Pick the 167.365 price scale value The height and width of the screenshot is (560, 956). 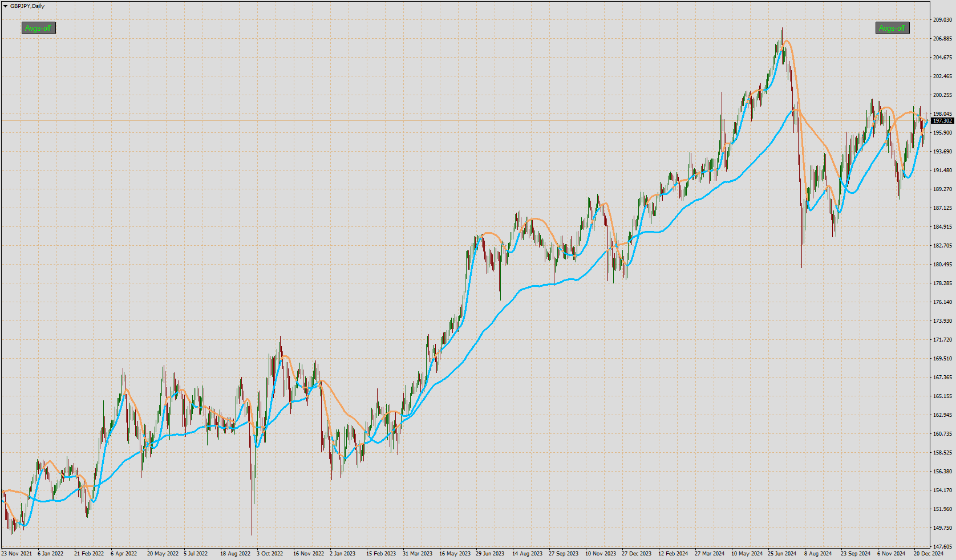pos(942,378)
